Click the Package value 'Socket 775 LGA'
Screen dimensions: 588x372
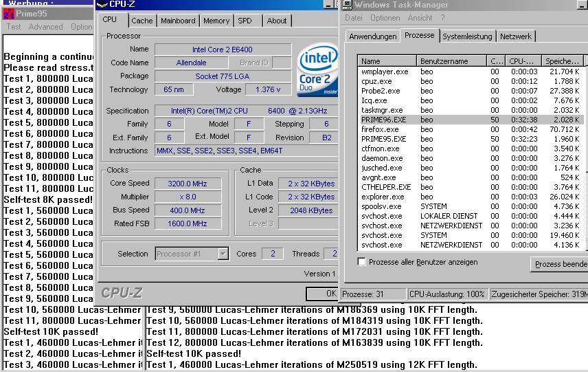[223, 76]
